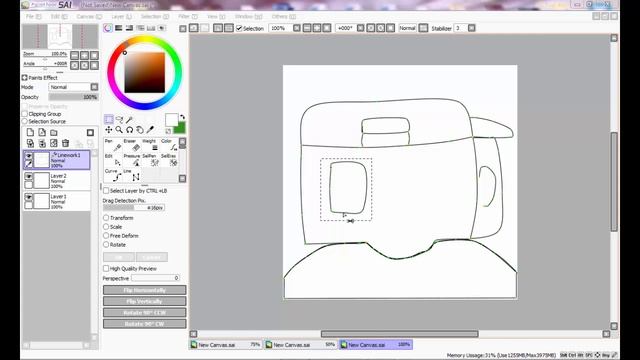
Task: Delete the selected layer with trash icon
Action: tap(65, 143)
